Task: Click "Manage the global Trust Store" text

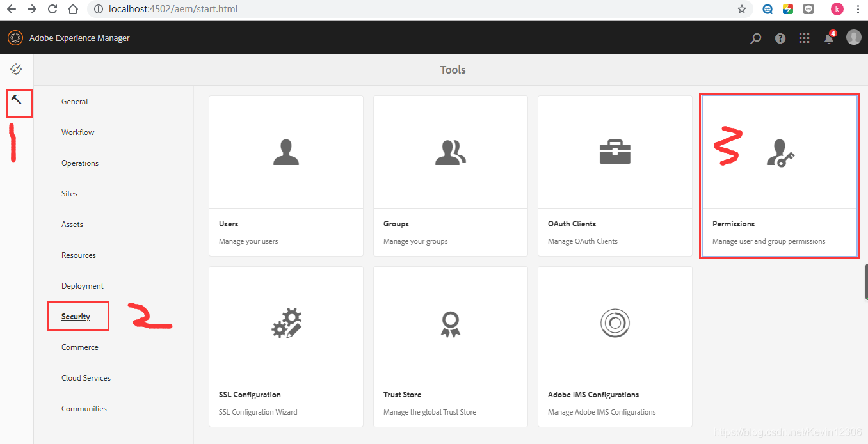Action: tap(430, 412)
